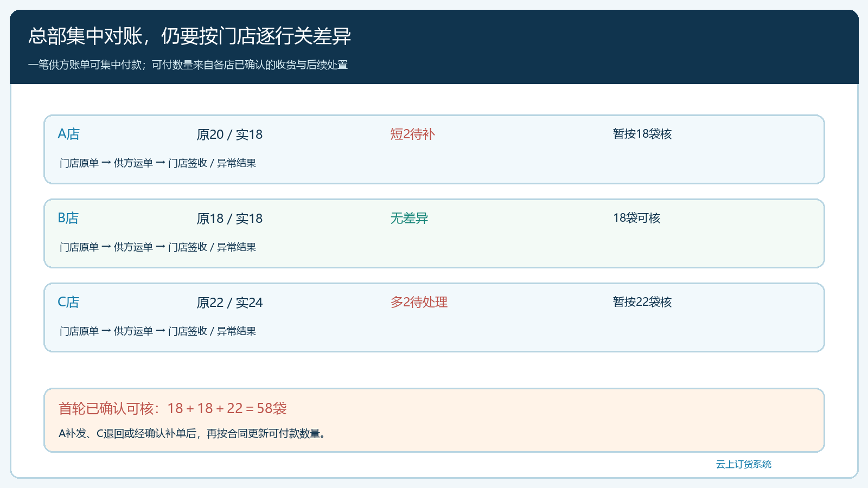The image size is (868, 488).
Task: Click the red status 短2待补
Action: pos(412,134)
